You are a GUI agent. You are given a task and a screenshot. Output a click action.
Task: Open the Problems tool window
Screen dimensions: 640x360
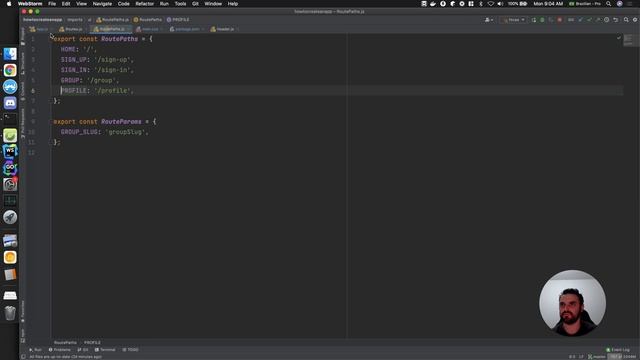point(60,350)
